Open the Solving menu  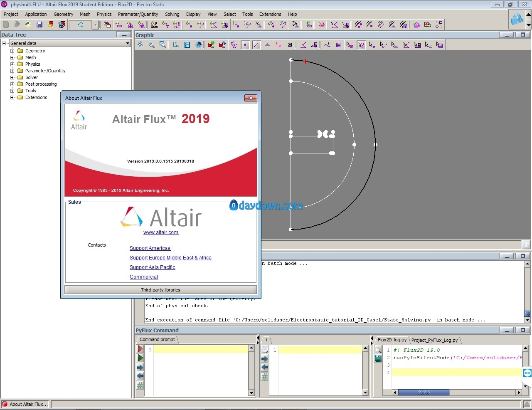pyautogui.click(x=172, y=14)
